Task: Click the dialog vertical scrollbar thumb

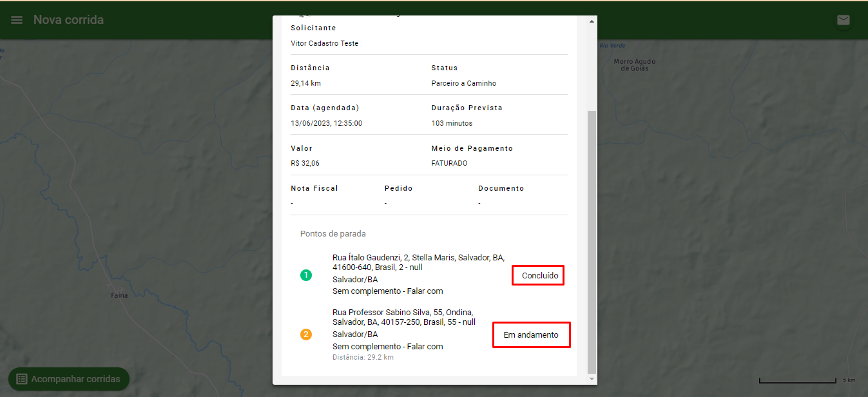Action: point(592,242)
